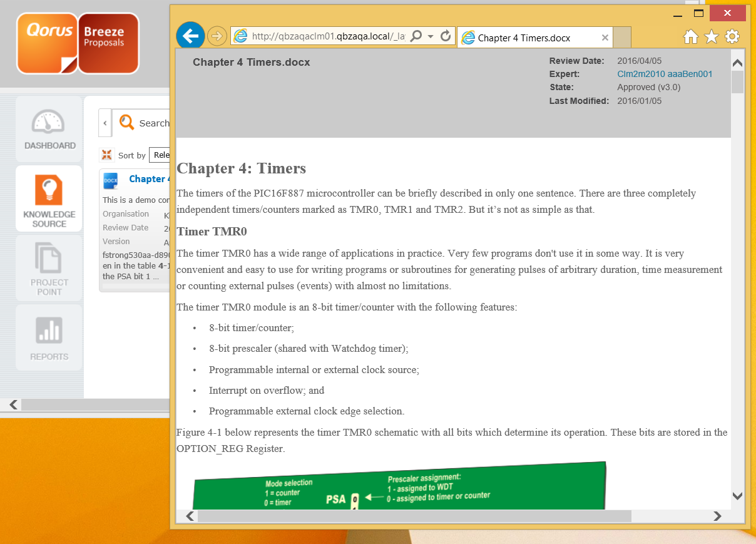Go back using the browser Back arrow
The image size is (756, 544).
190,36
